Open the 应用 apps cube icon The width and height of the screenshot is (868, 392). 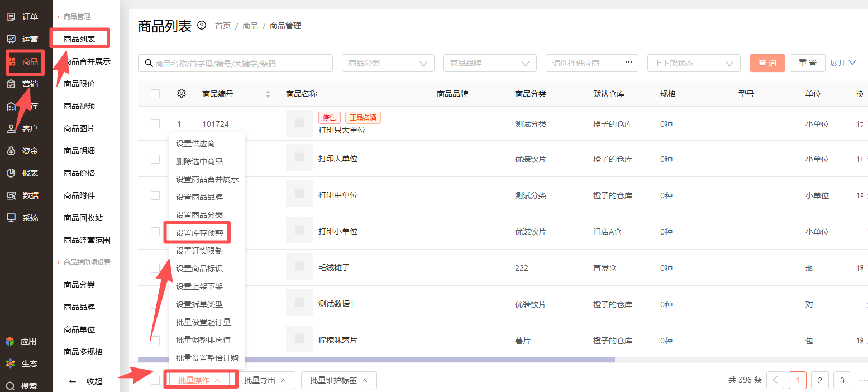point(10,341)
